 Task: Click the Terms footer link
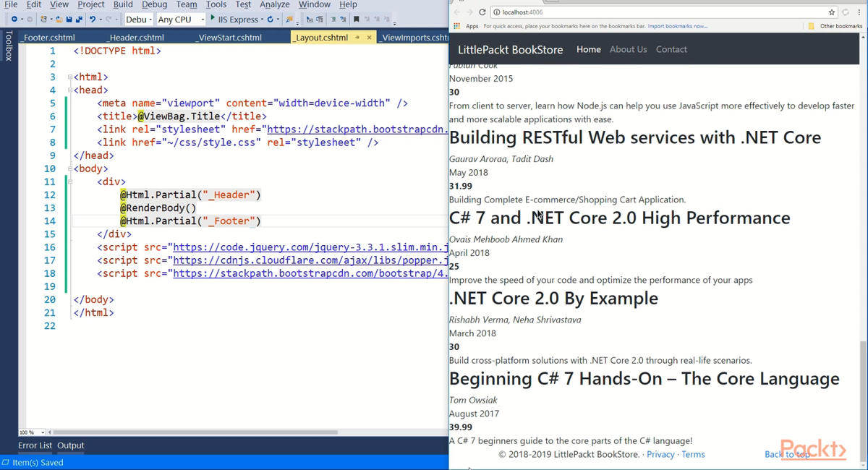pos(693,454)
